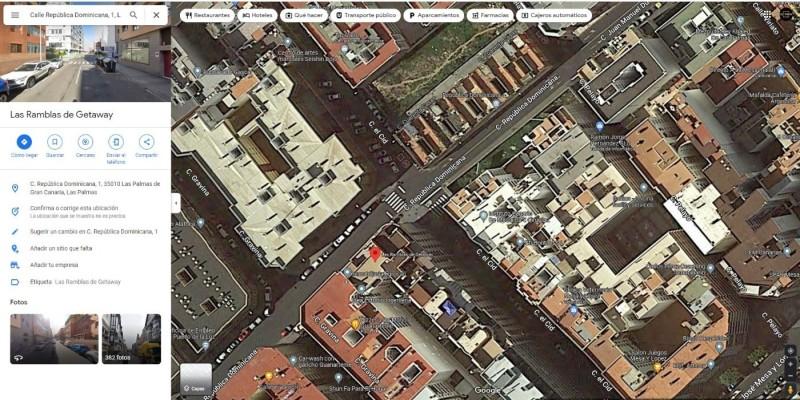The height and width of the screenshot is (400, 800).
Task: Click the Mi ubicación target button
Action: coord(790,351)
